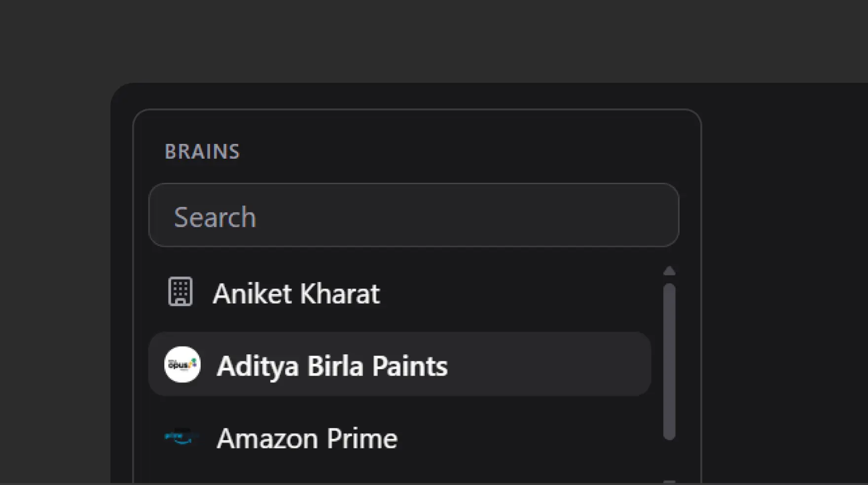Click the highlighted Aditya Birla Paints row
The image size is (868, 485).
click(399, 365)
